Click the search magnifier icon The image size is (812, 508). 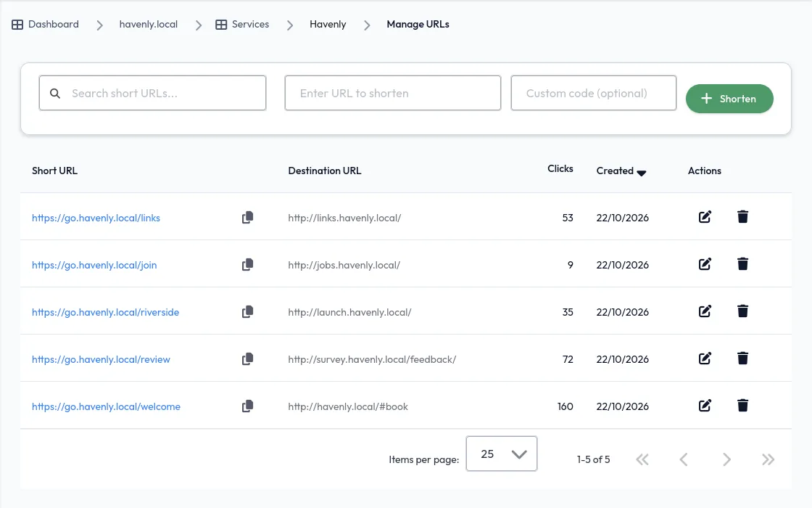tap(55, 94)
